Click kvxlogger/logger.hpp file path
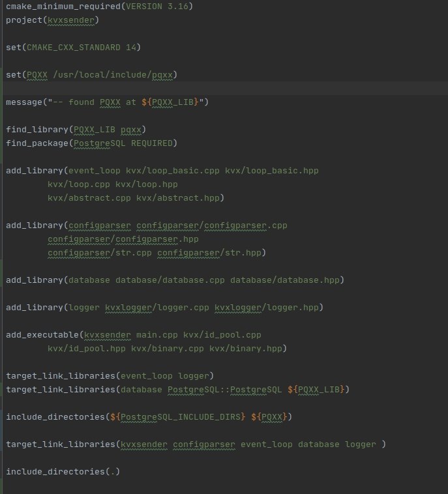Image resolution: width=448 pixels, height=494 pixels. point(267,308)
